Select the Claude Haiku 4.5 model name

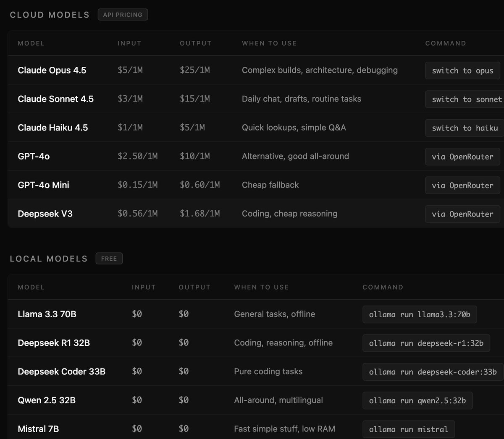53,128
